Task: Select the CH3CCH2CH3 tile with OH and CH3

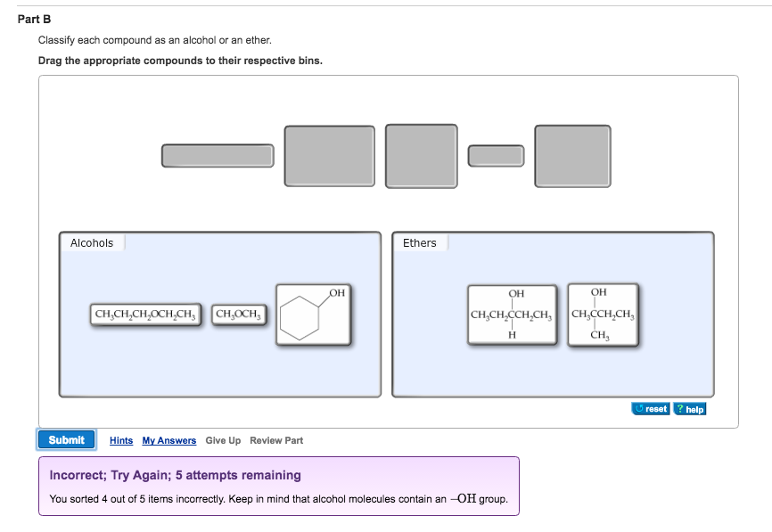Action: click(604, 315)
